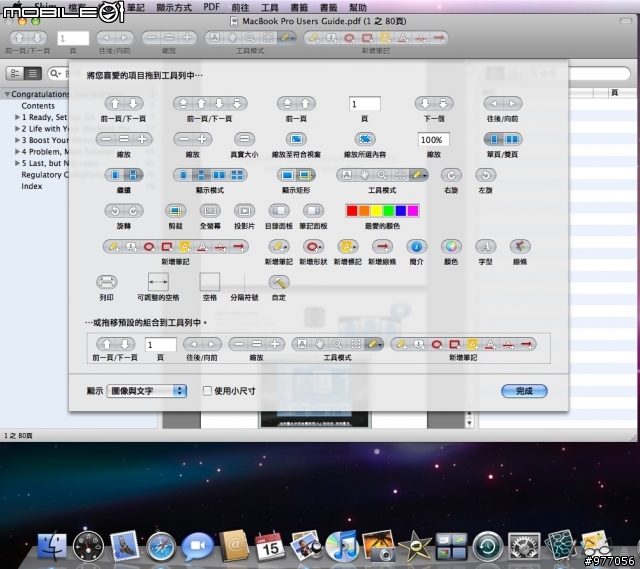The height and width of the screenshot is (569, 640).
Task: Click the 完成 done button
Action: [x=524, y=391]
